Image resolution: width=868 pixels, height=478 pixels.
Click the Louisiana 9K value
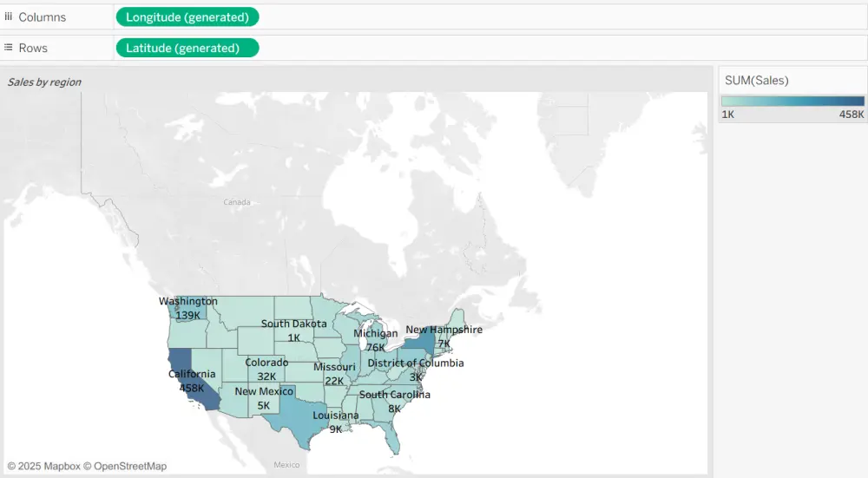[336, 429]
